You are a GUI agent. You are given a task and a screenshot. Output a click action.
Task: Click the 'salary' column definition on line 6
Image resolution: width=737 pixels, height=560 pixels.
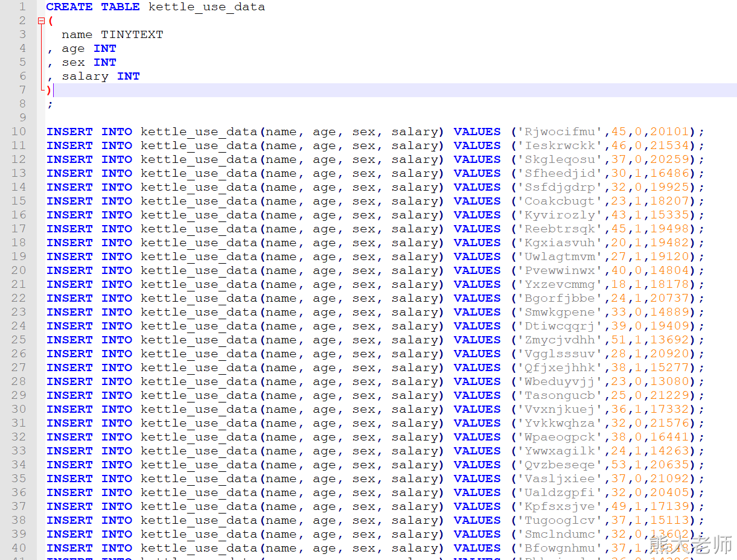tap(101, 77)
